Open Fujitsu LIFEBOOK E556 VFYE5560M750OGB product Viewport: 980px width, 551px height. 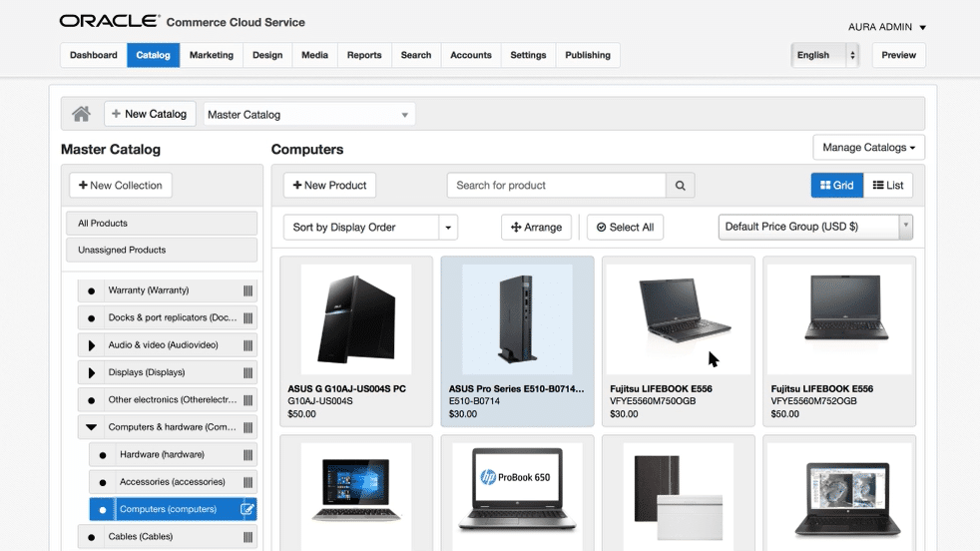(x=679, y=341)
